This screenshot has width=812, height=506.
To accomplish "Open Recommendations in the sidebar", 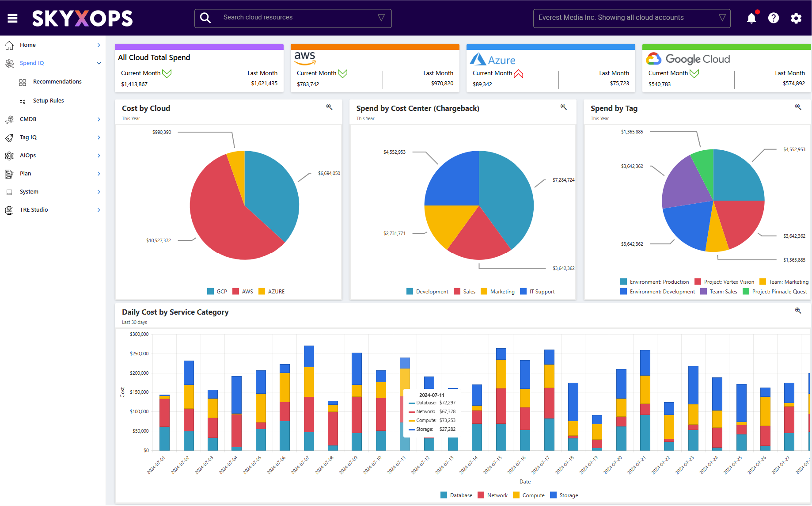I will click(x=57, y=82).
